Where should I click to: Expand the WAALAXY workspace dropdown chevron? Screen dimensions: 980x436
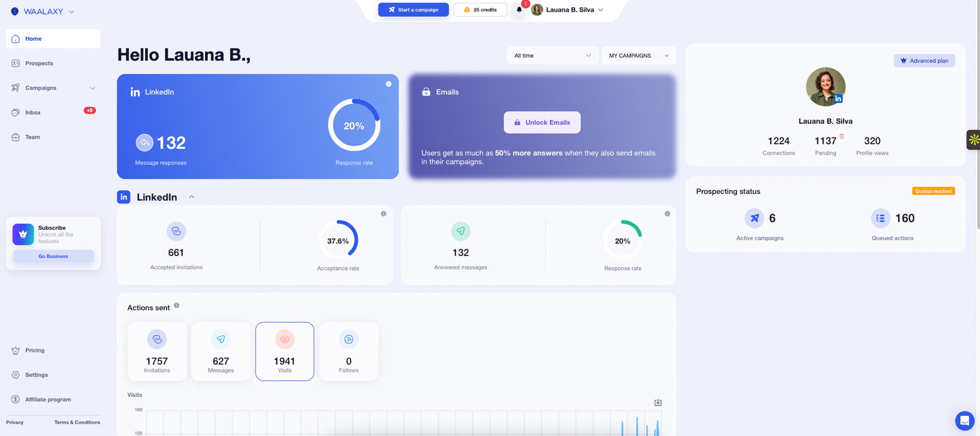coord(71,12)
